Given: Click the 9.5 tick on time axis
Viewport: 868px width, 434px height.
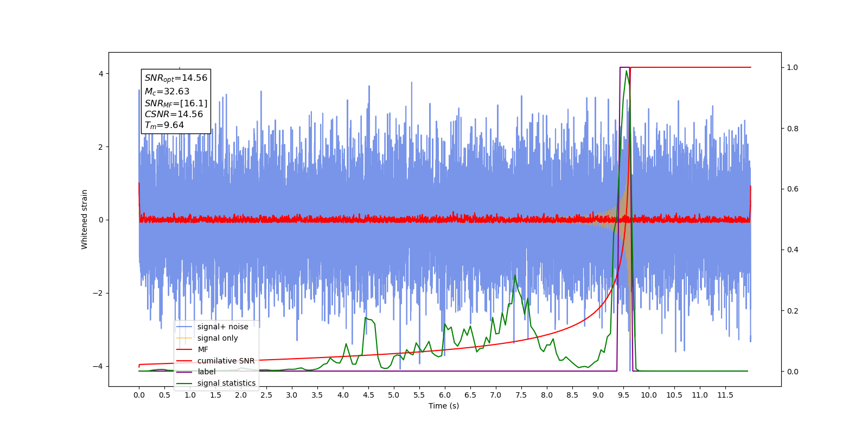Looking at the screenshot, I should point(623,395).
